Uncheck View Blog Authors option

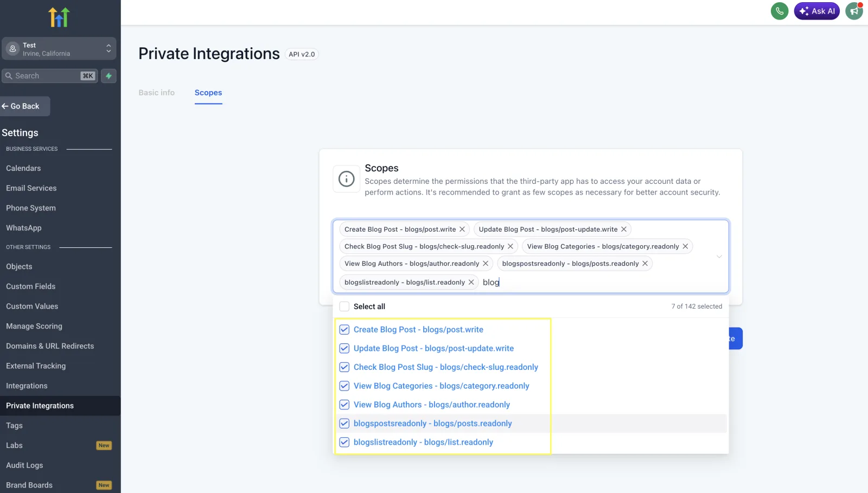(344, 405)
